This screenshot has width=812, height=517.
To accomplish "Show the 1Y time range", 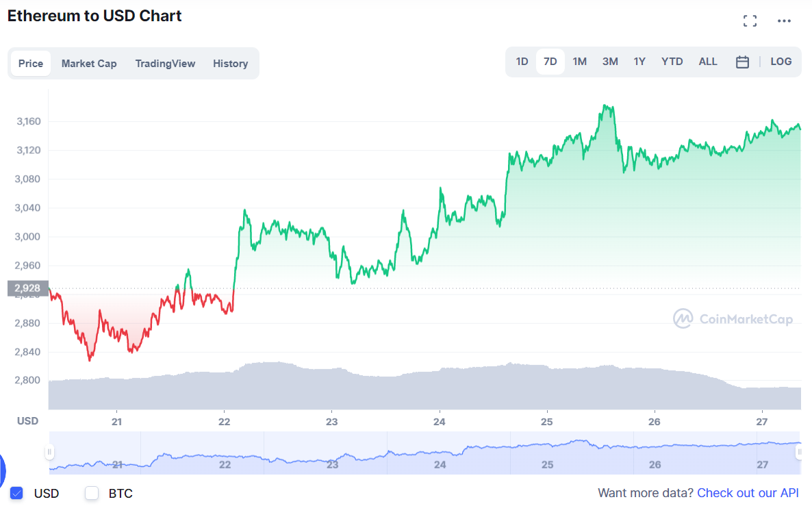I will click(x=639, y=62).
